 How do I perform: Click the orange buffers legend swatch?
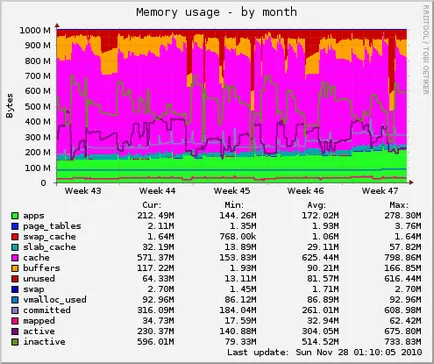click(x=15, y=268)
